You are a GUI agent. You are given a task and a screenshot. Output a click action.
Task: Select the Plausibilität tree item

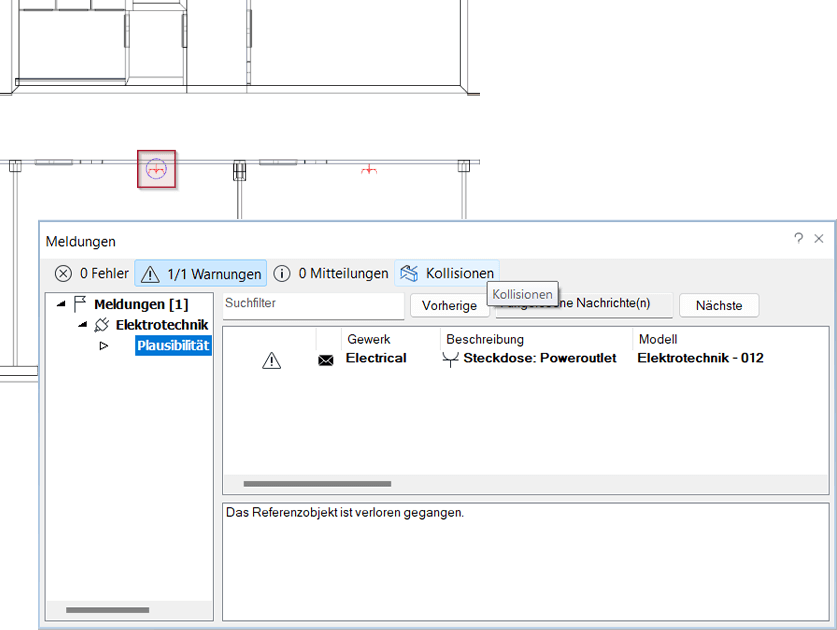point(173,346)
